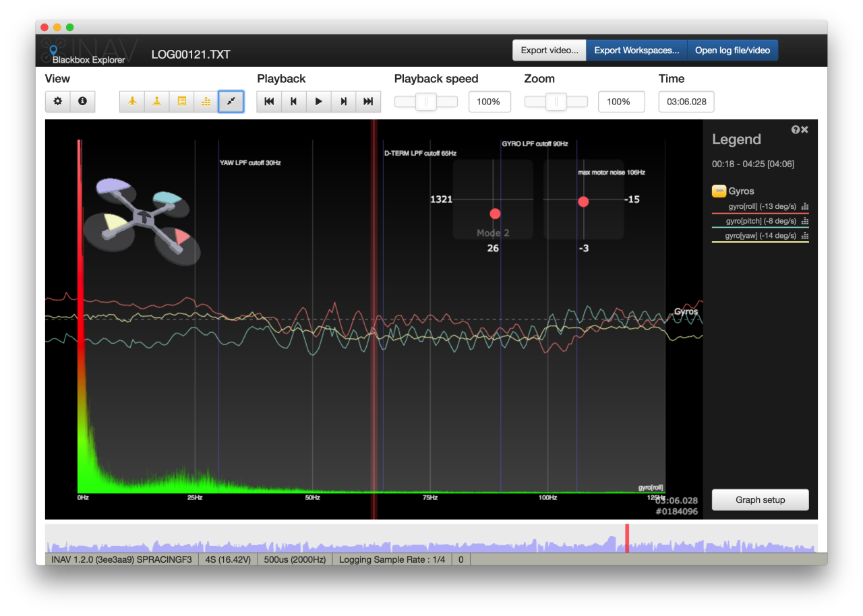Click the info icon in View

pos(82,101)
